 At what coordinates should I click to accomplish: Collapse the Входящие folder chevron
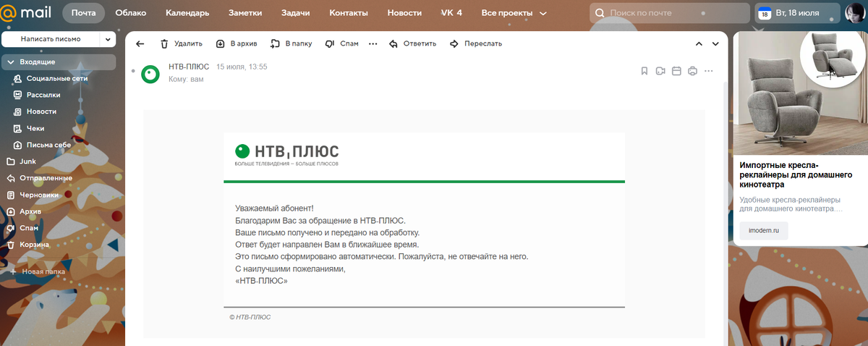click(11, 62)
